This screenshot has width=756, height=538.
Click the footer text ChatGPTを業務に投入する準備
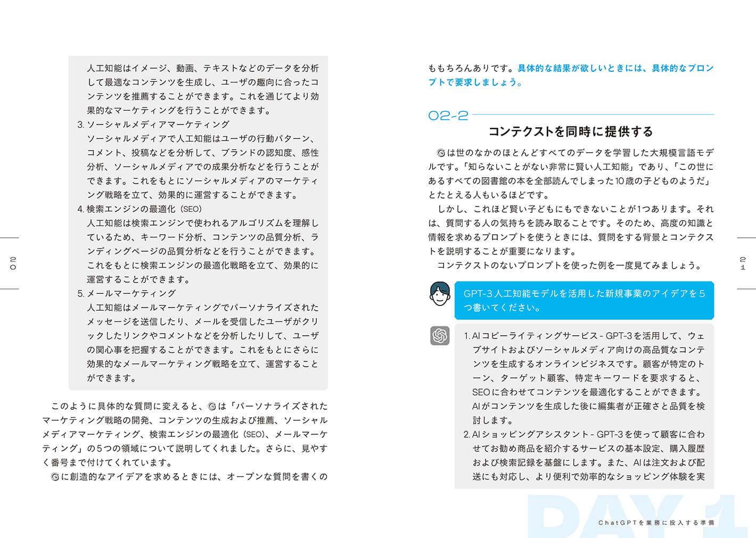click(x=656, y=523)
